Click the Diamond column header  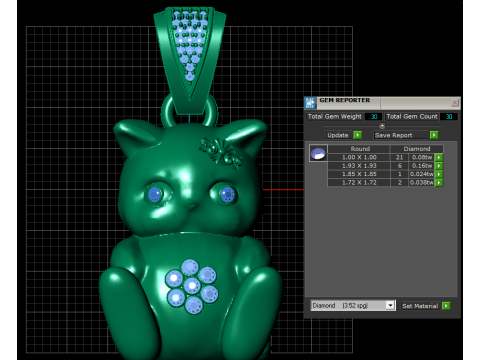point(417,149)
